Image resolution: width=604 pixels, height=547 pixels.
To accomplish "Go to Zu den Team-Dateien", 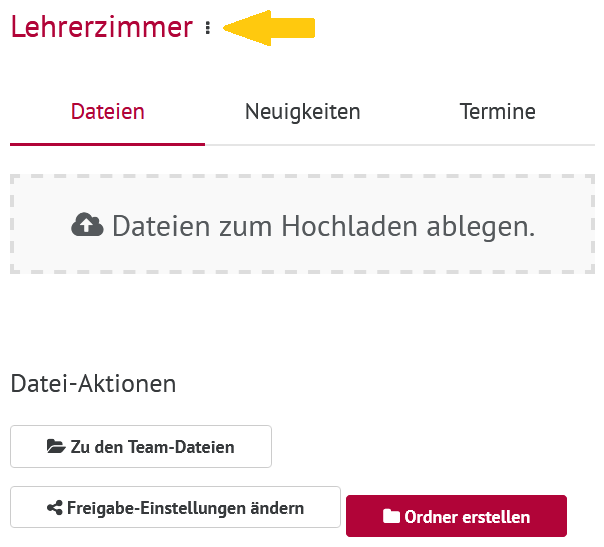I will point(141,446).
